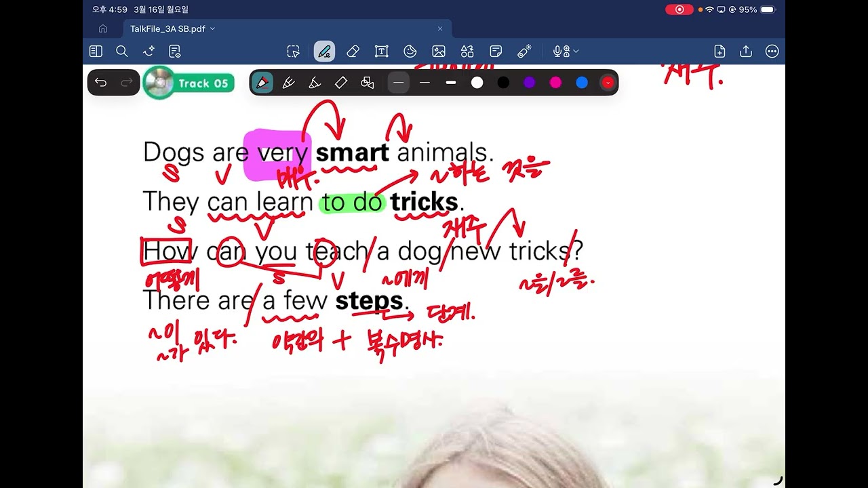Pick the pink pen color
The height and width of the screenshot is (488, 868).
(555, 83)
